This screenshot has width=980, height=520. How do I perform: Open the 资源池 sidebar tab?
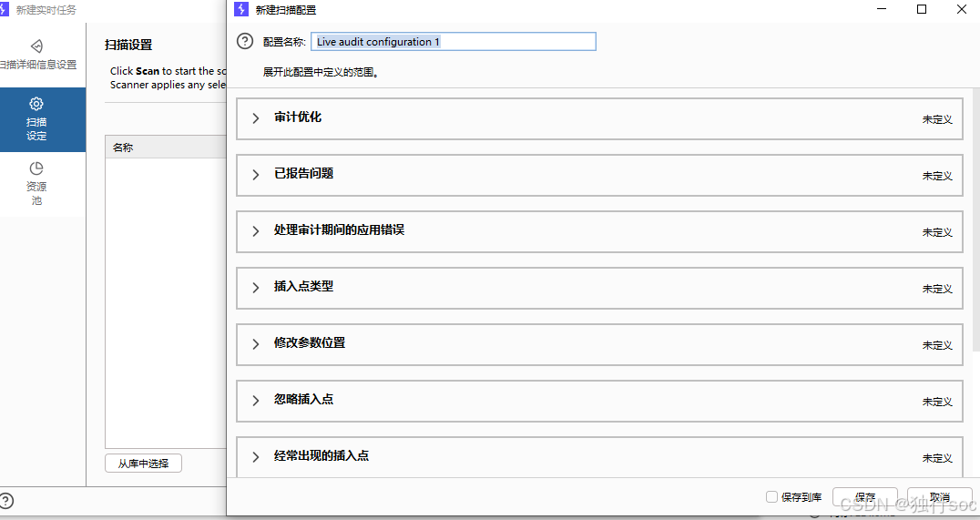(x=36, y=184)
